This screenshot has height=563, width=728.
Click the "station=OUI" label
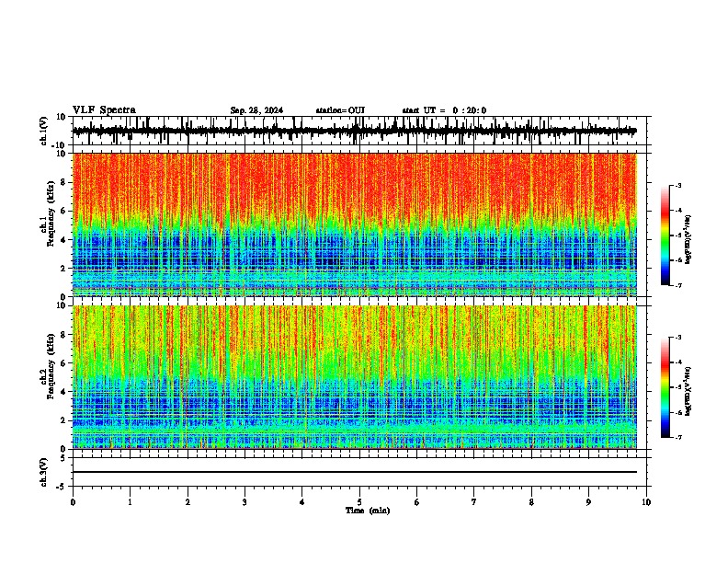coord(340,110)
